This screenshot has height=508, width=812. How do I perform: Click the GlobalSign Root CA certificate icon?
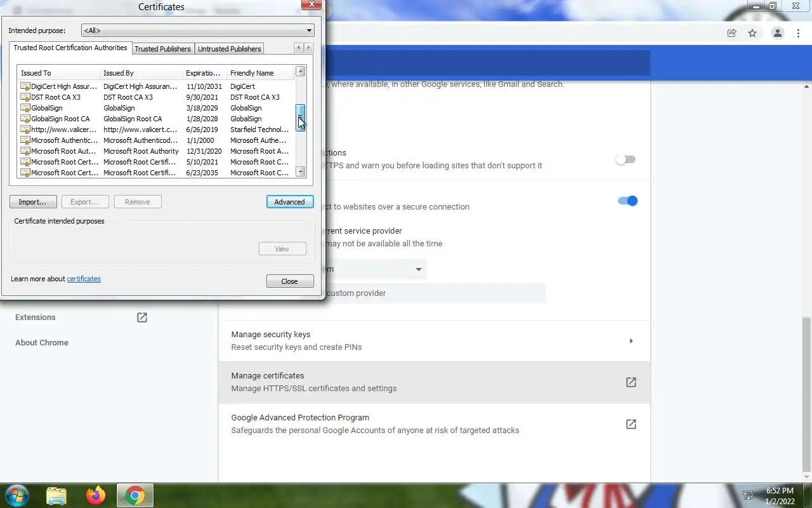pos(25,119)
